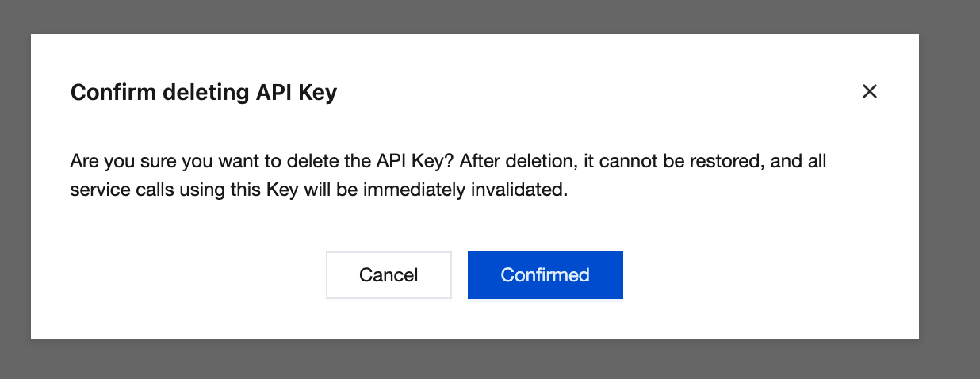This screenshot has height=379, width=980.
Task: Click the dimmed backdrop right of the dialog
Action: (x=949, y=190)
